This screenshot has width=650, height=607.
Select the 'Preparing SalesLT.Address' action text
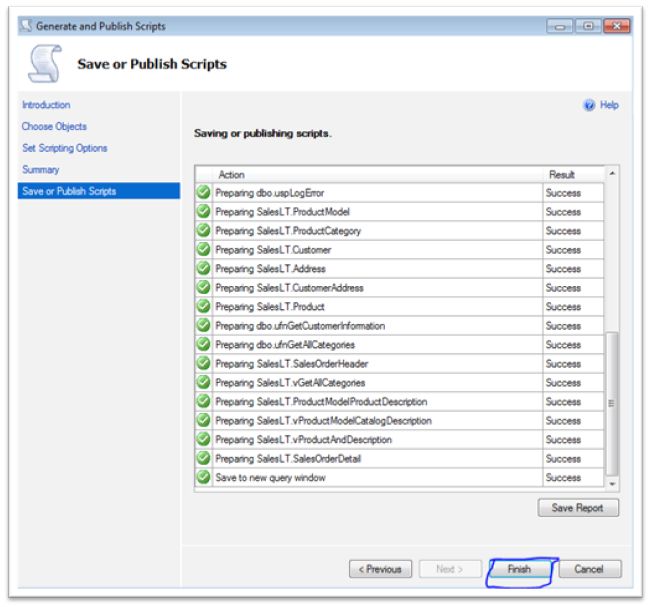click(270, 269)
